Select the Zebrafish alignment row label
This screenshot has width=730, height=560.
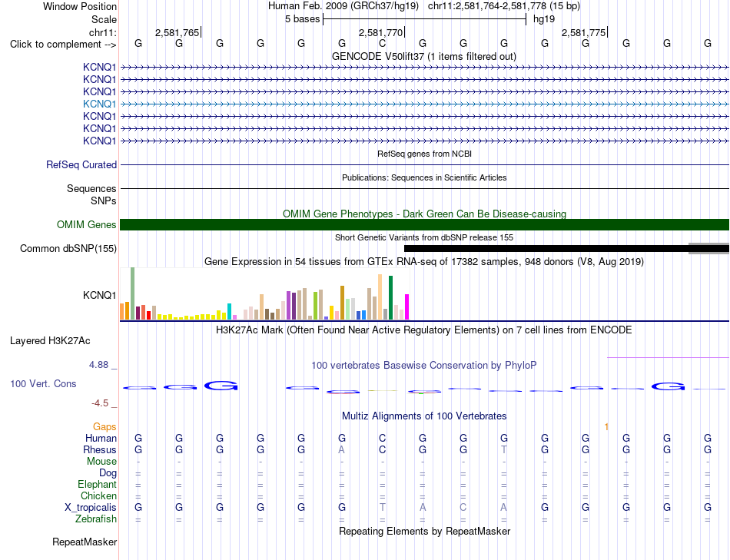96,519
